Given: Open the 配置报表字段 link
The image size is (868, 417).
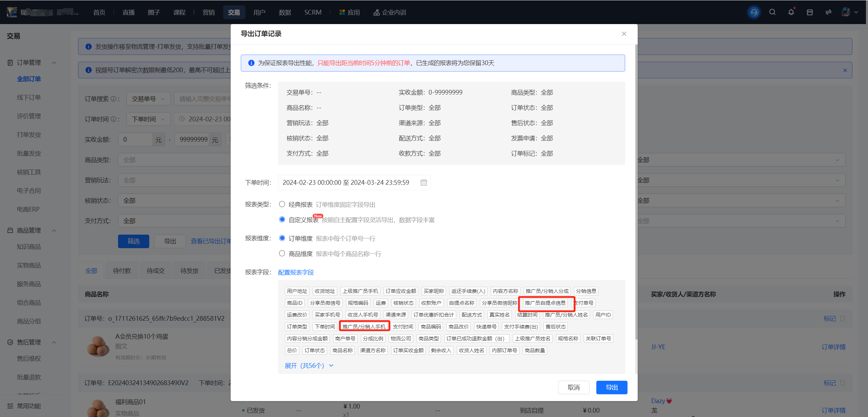Looking at the screenshot, I should (x=296, y=272).
